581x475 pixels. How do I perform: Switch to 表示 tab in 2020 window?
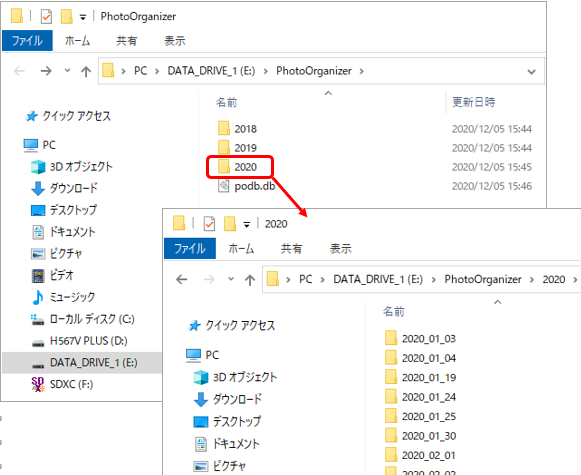point(341,249)
